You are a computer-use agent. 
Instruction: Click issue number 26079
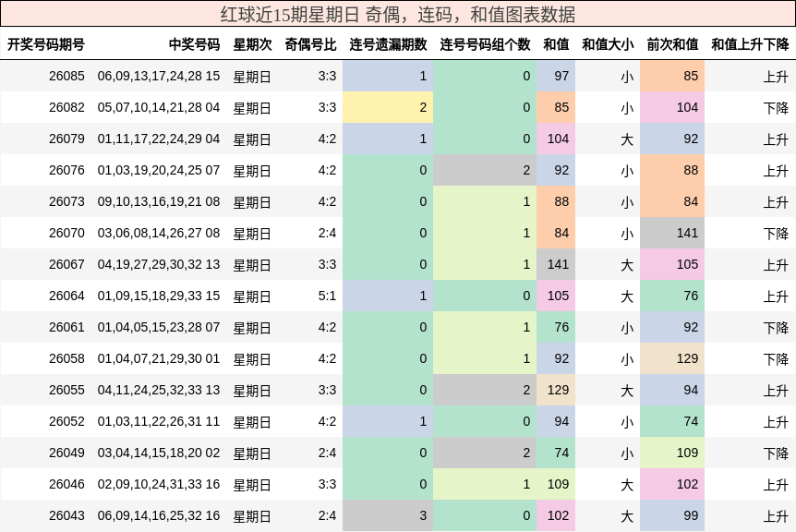[x=66, y=139]
